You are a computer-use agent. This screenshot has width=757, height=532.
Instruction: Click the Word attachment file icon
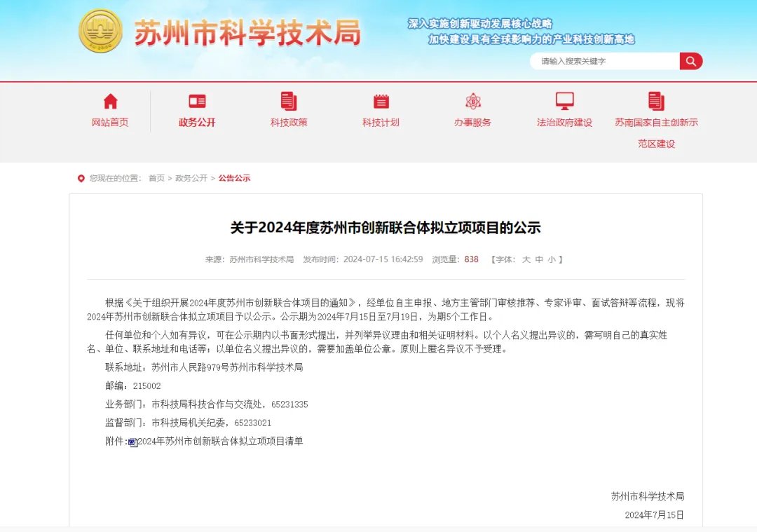pos(133,442)
